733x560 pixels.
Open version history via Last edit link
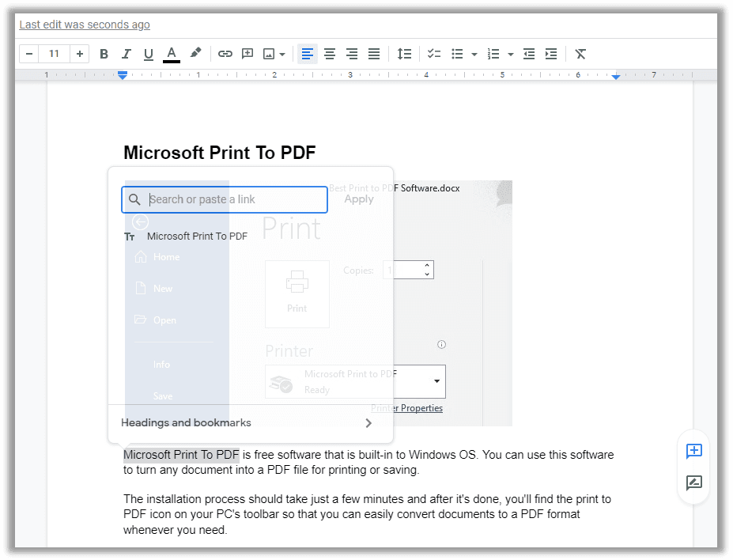[x=84, y=25]
